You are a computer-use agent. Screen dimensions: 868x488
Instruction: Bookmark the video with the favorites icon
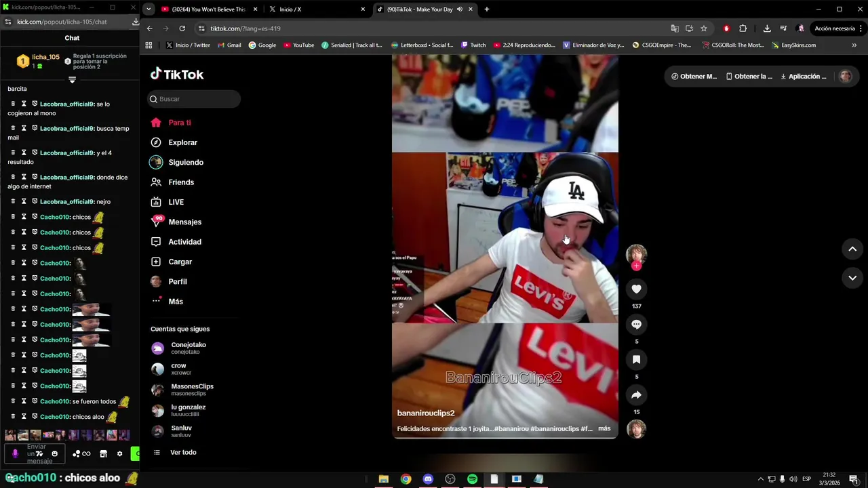[x=636, y=360]
